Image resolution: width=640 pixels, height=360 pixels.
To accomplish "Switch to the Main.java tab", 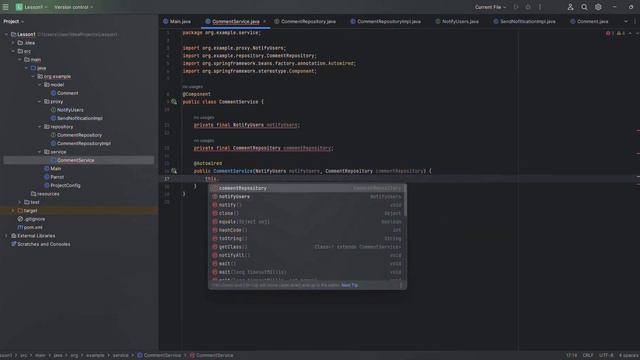I will coord(177,21).
